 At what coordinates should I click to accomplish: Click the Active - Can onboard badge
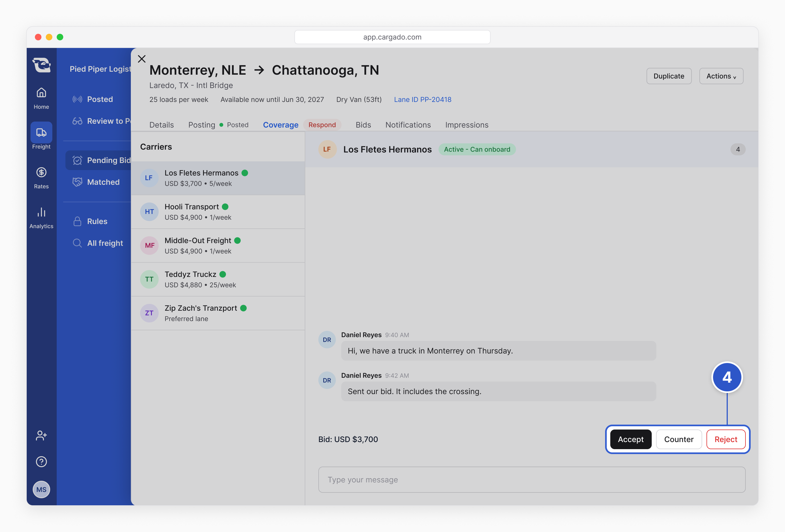pos(477,149)
